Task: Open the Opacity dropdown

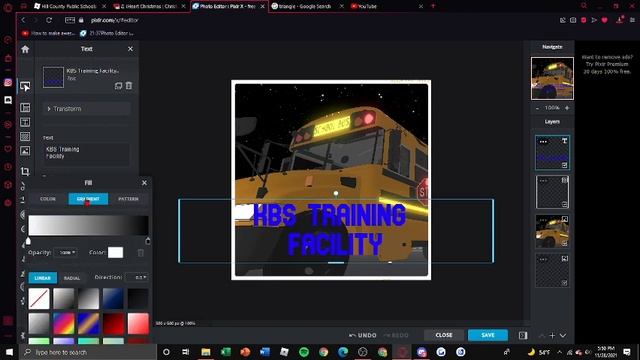Action: click(x=66, y=253)
